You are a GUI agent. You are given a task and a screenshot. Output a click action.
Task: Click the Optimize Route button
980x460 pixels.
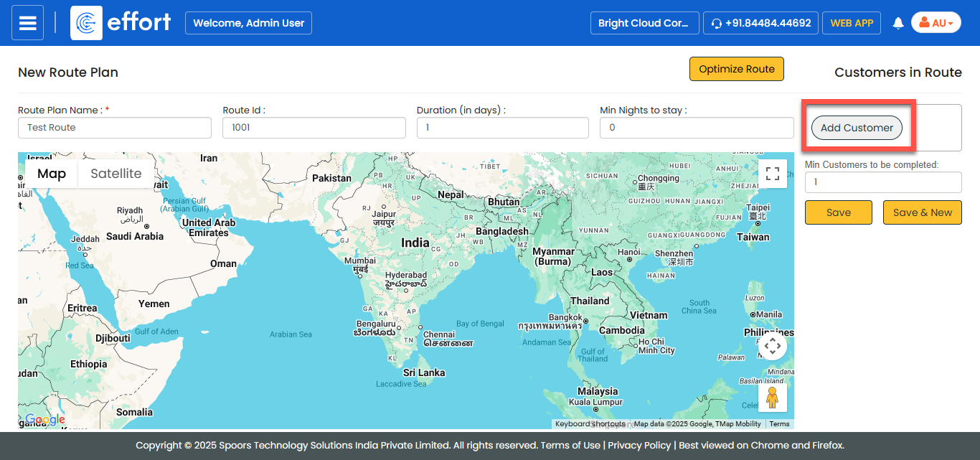736,69
